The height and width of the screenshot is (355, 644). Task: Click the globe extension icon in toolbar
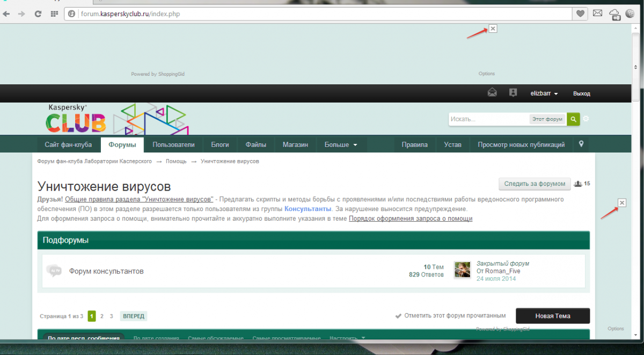(x=630, y=13)
